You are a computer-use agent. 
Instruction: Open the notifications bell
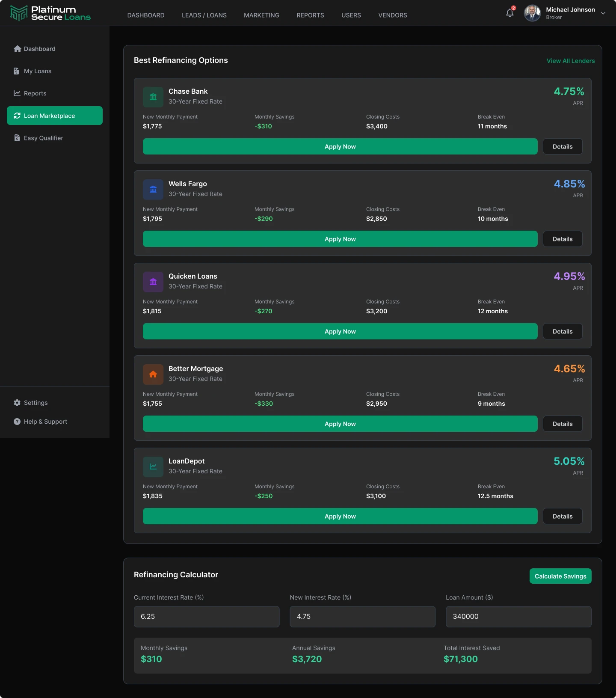tap(510, 13)
